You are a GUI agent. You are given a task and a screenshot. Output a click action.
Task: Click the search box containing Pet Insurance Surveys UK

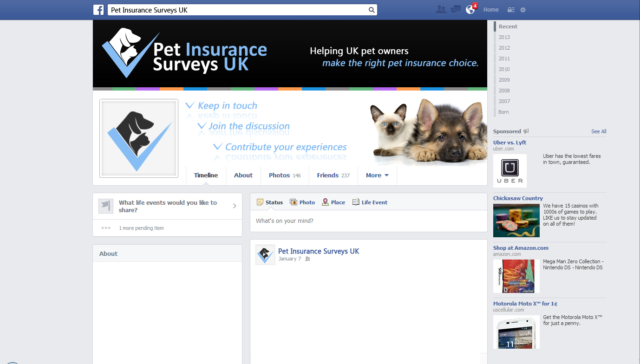click(x=242, y=10)
